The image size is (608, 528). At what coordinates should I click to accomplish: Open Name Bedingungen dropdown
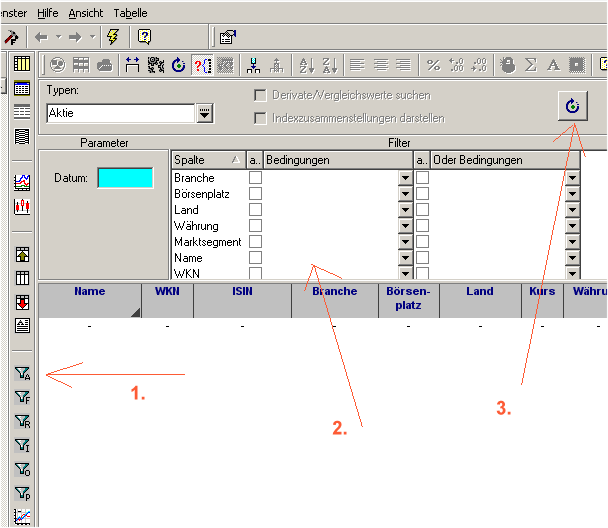click(x=405, y=258)
